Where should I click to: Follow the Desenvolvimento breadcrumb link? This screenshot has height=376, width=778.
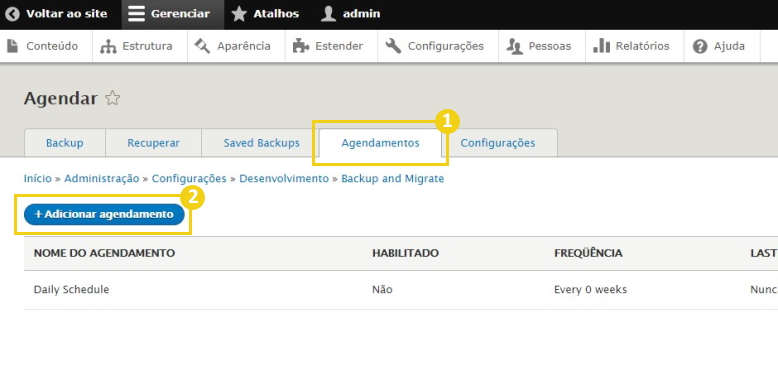284,179
